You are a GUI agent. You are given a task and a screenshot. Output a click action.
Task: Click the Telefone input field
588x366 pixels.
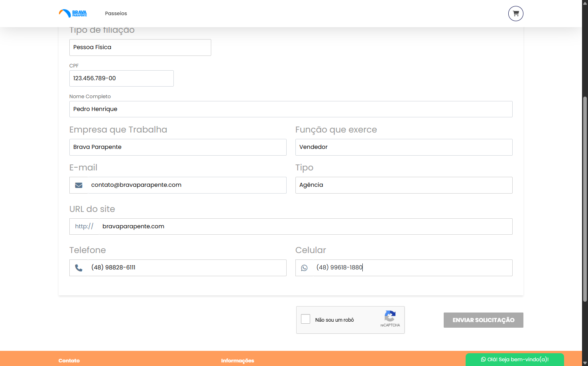pyautogui.click(x=187, y=268)
